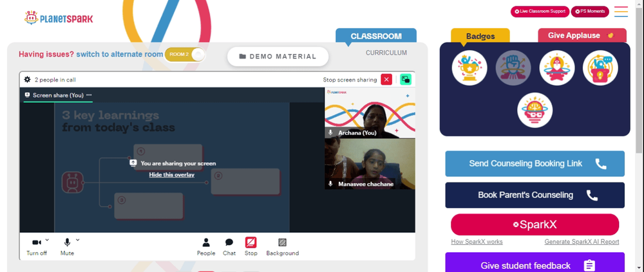Open call settings gear icon

point(28,80)
